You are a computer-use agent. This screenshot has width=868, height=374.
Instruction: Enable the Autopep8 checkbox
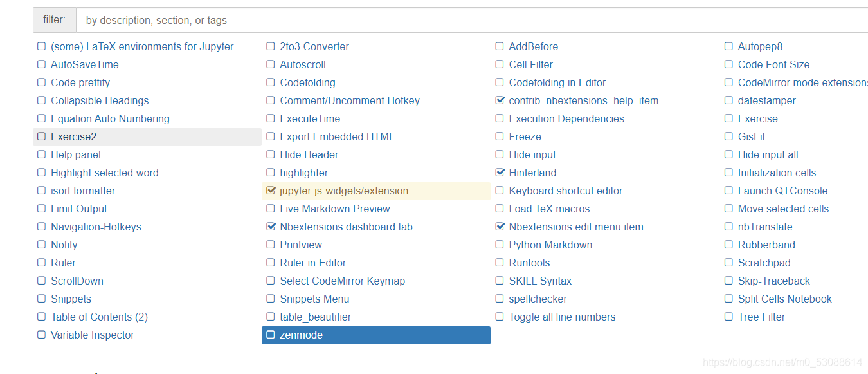click(x=728, y=46)
